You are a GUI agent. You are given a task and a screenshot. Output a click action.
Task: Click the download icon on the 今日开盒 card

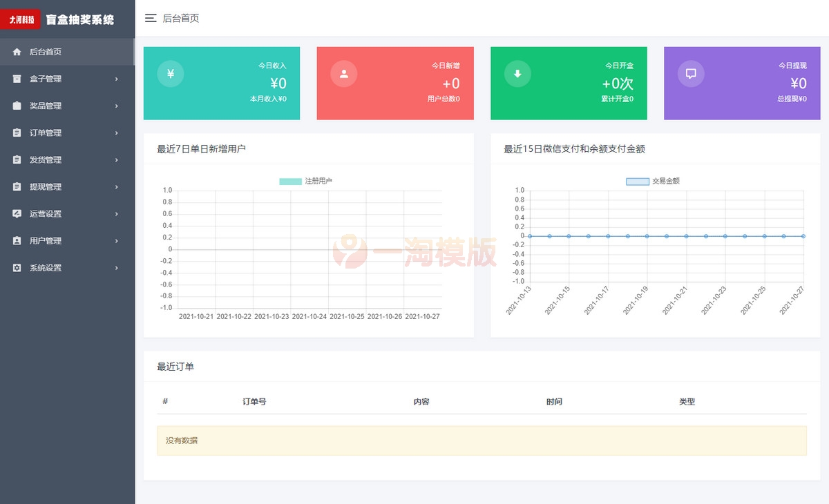point(517,73)
